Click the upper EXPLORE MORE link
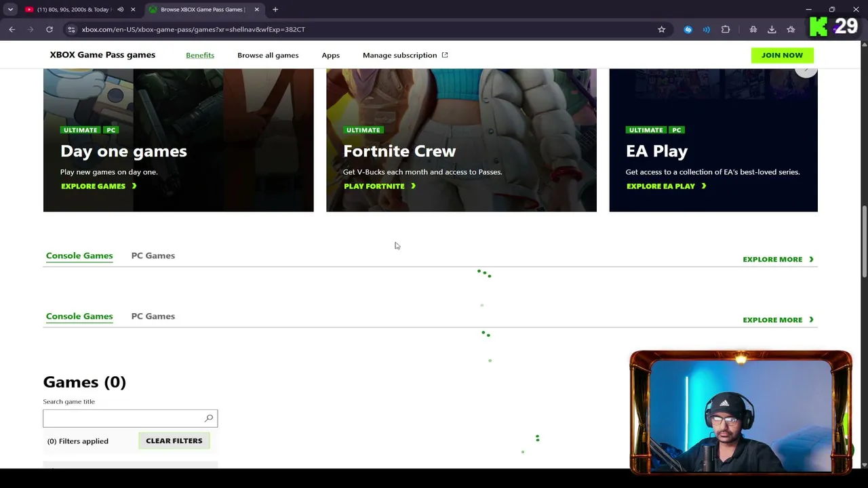The height and width of the screenshot is (488, 868). [778, 259]
